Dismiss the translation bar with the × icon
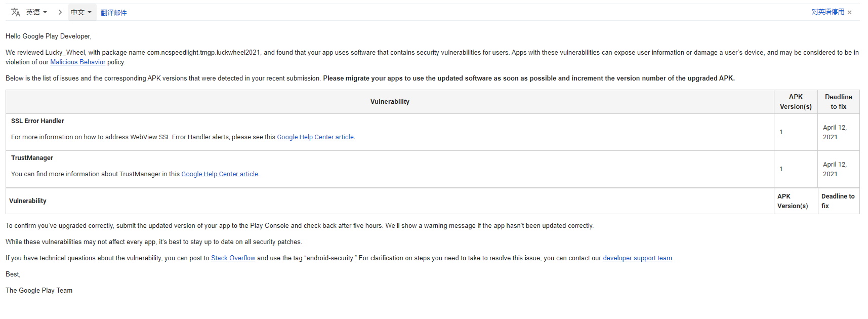Image resolution: width=868 pixels, height=319 pixels. pyautogui.click(x=849, y=13)
